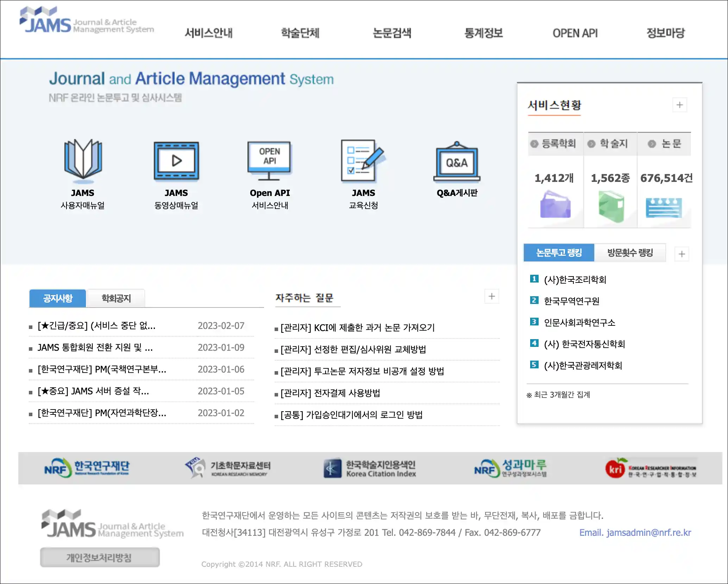The width and height of the screenshot is (728, 584).
Task: Expand the ranking list with the plus button
Action: [x=682, y=254]
